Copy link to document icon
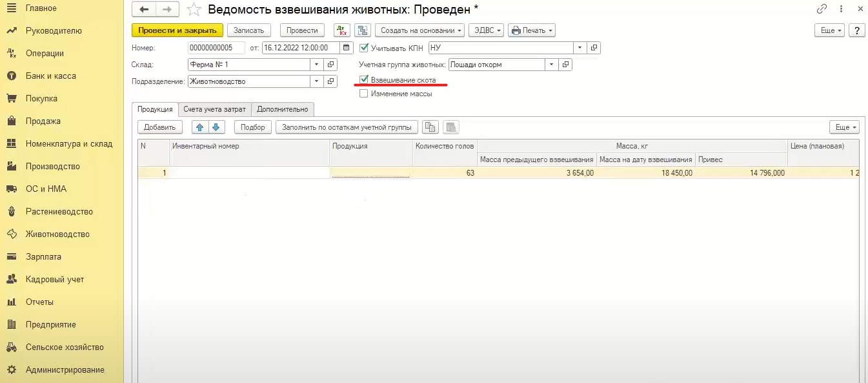The width and height of the screenshot is (868, 383). 822,9
